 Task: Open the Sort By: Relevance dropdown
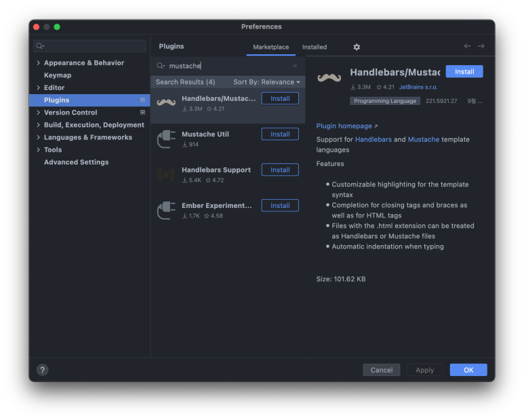tap(266, 82)
